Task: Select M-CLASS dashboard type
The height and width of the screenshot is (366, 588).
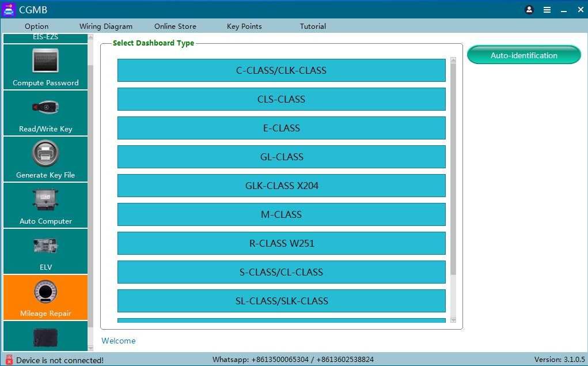Action: (281, 214)
